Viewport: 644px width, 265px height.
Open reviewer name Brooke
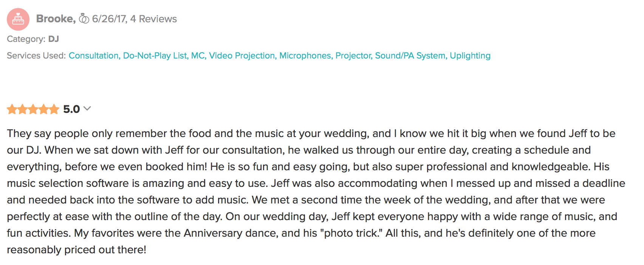[x=56, y=19]
